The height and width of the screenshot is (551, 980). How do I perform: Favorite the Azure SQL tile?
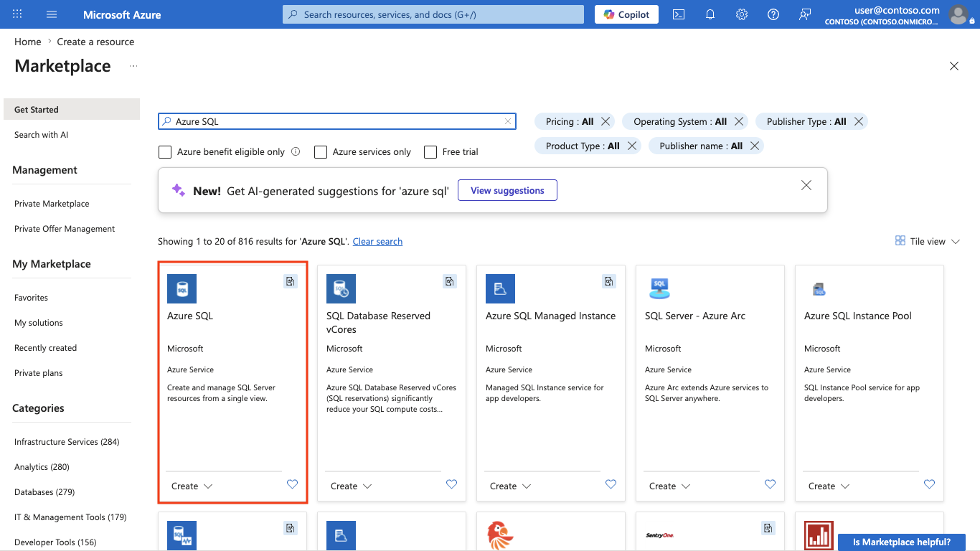(x=292, y=484)
